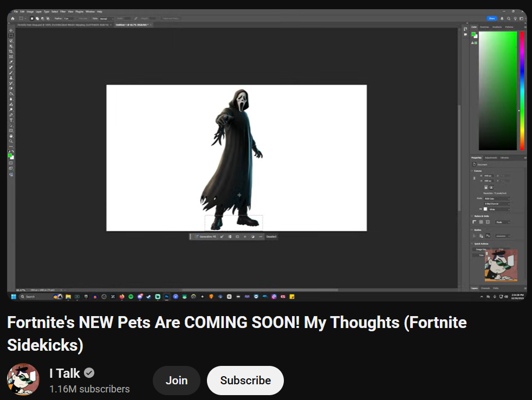
Task: Collapse the Guides section
Action: coord(472,230)
